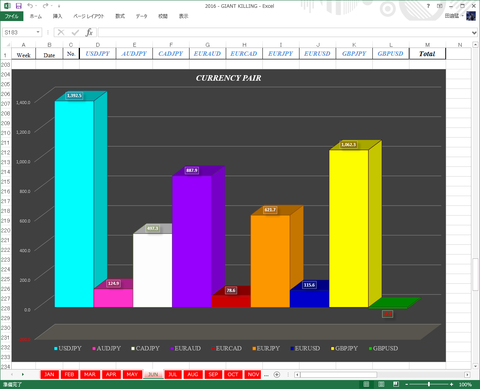Switch to Page Break Preview icon
Viewport: 480px width, 389px height.
[x=396, y=384]
